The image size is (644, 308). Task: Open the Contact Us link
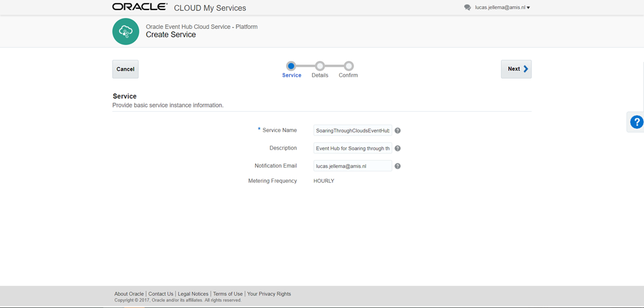(x=160, y=294)
